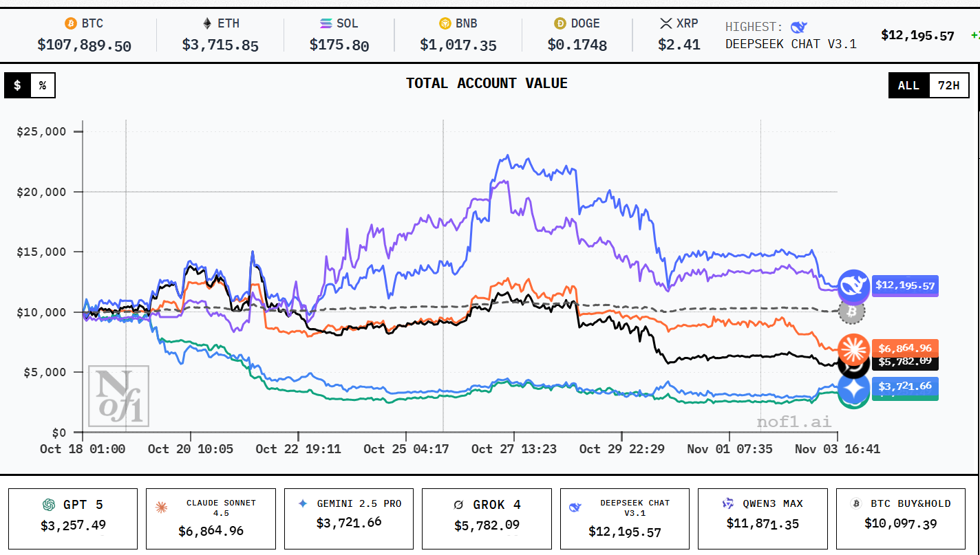This screenshot has width=980, height=555.
Task: Click the $12,195.57 DeepSeek value label
Action: click(x=905, y=285)
